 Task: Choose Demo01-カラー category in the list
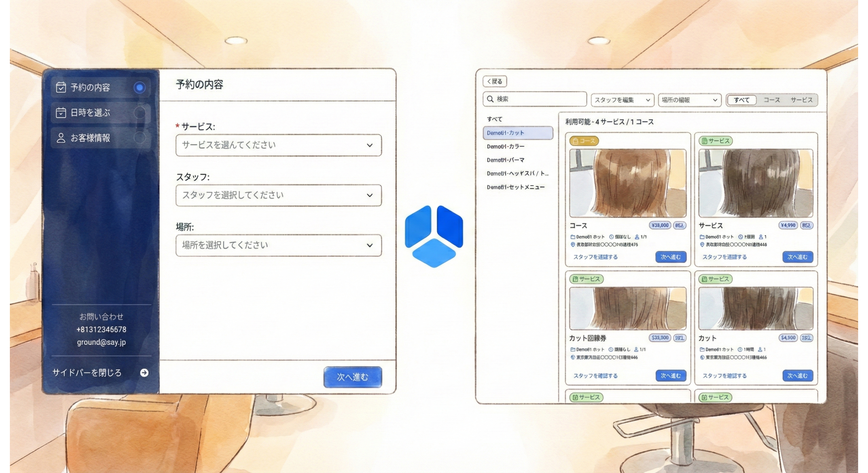(506, 146)
